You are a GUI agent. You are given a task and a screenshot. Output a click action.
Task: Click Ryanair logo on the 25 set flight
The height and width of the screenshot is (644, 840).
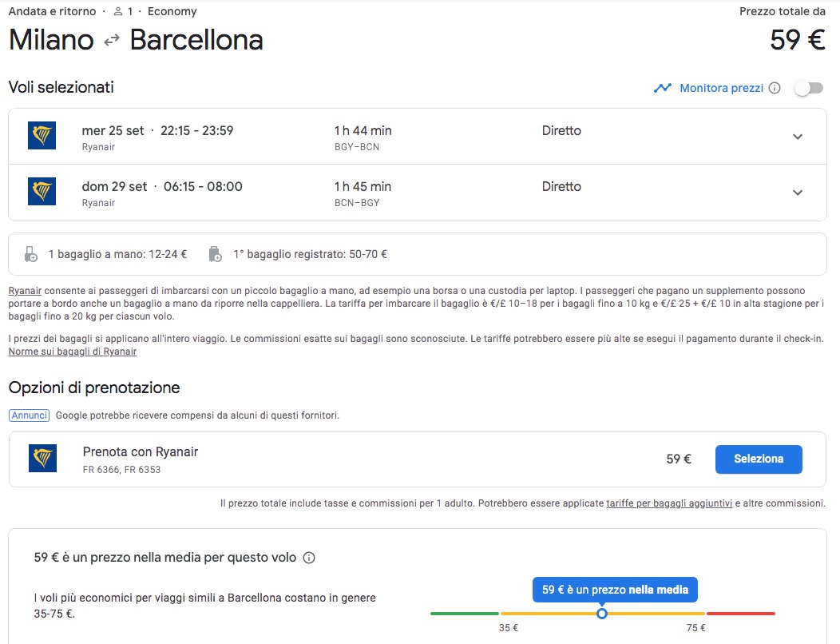click(x=42, y=136)
